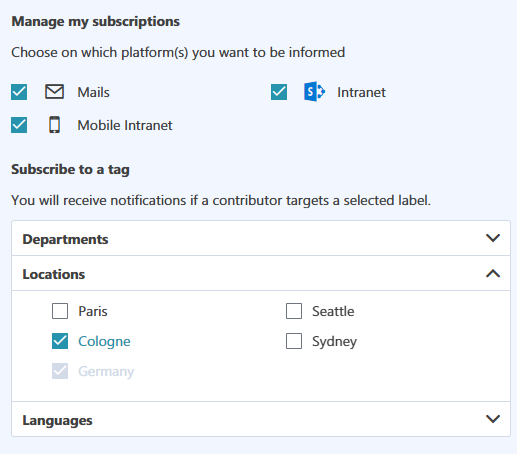Expand the Departments chevron arrow
517x454 pixels.
(493, 238)
